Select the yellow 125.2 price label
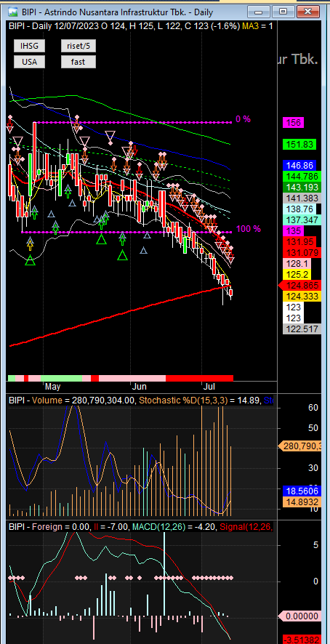 297,274
